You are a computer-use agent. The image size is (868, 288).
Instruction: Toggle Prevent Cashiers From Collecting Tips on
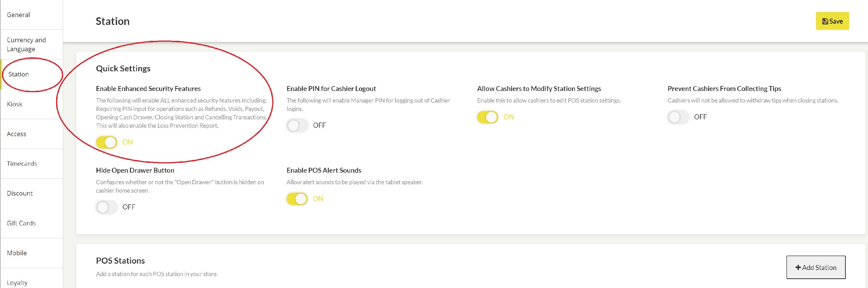[x=678, y=117]
